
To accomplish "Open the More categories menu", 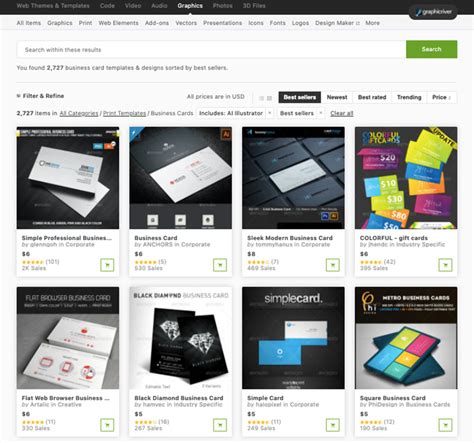I will (x=372, y=23).
